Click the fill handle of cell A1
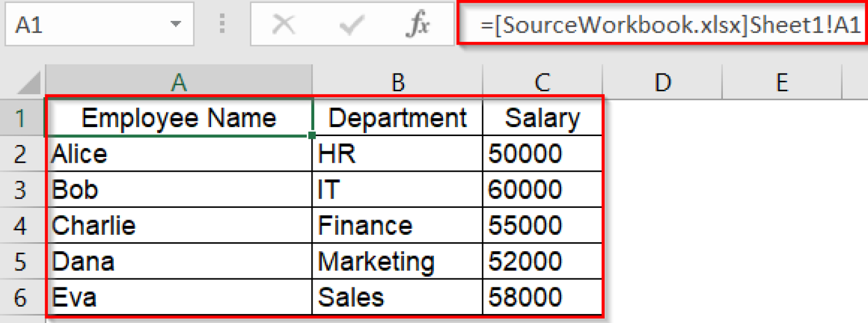Image resolution: width=868 pixels, height=323 pixels. [x=313, y=136]
